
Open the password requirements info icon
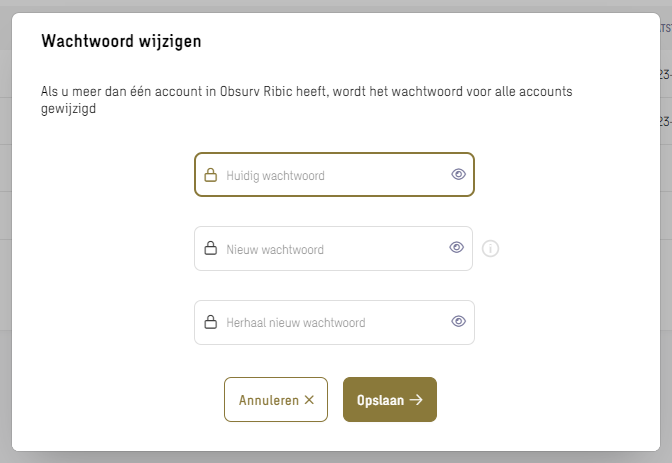pyautogui.click(x=490, y=249)
